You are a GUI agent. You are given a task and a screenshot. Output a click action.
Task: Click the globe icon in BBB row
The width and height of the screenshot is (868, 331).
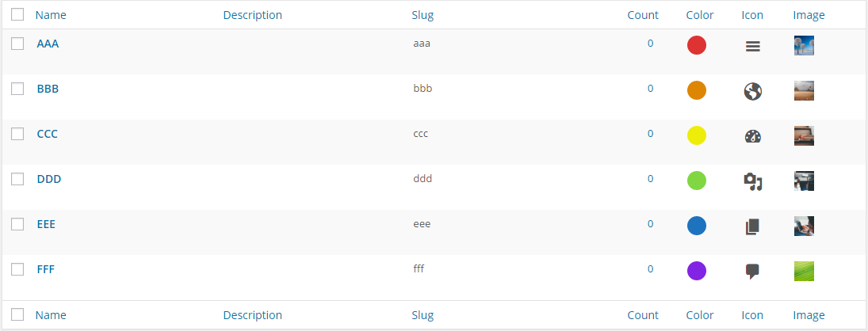752,92
